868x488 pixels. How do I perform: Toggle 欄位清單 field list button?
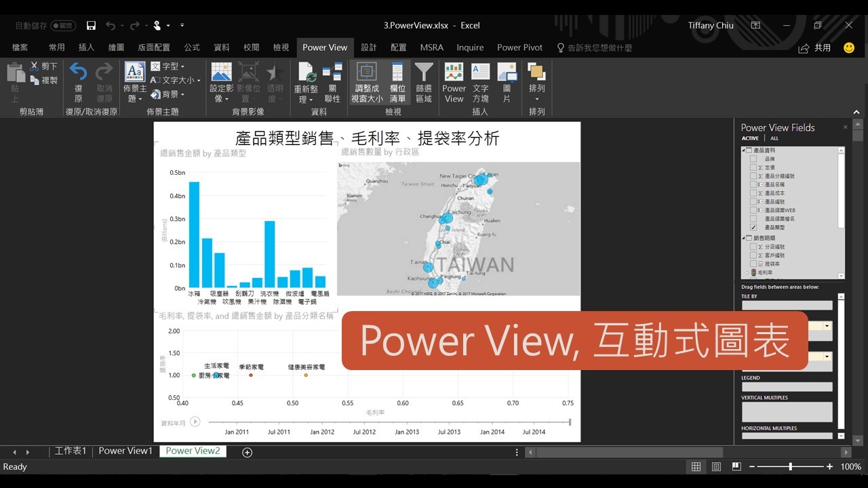click(397, 82)
